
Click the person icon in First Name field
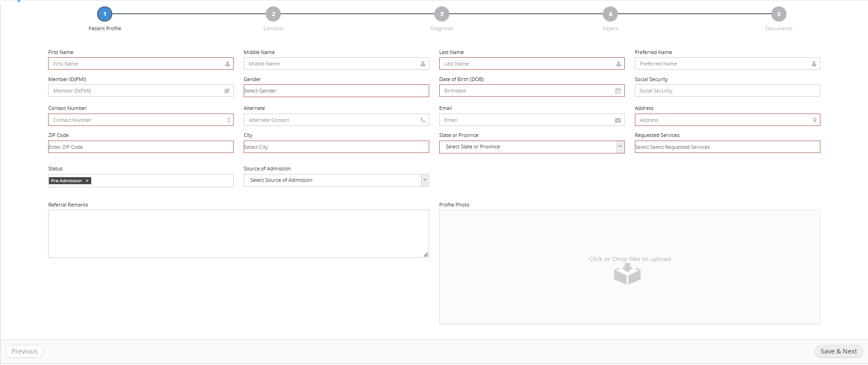(x=227, y=64)
